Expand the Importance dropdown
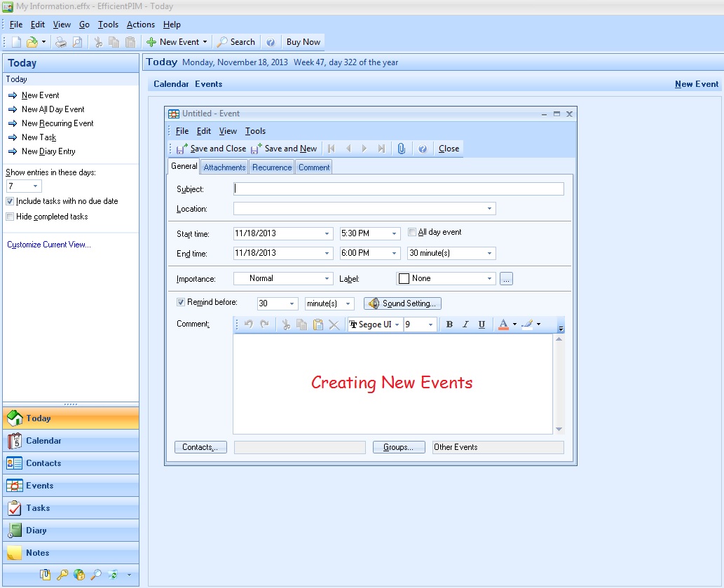Viewport: 724px width, 588px height. tap(327, 279)
